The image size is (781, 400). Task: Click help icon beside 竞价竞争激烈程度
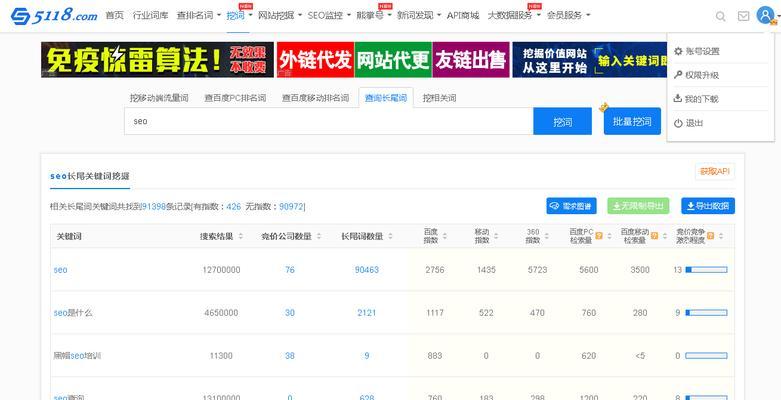pos(710,236)
